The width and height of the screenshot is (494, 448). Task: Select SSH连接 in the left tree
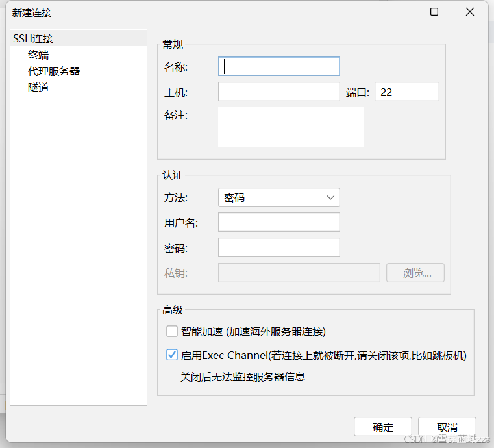coord(33,39)
